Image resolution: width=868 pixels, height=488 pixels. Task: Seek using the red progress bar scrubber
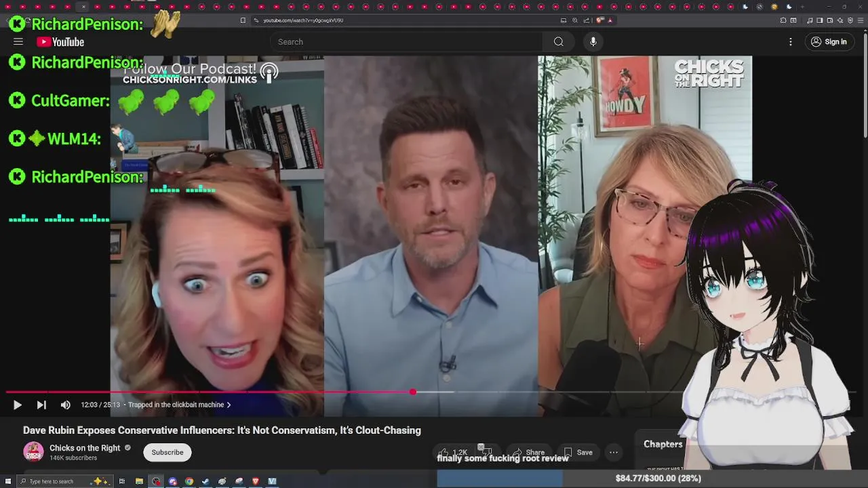click(x=413, y=392)
